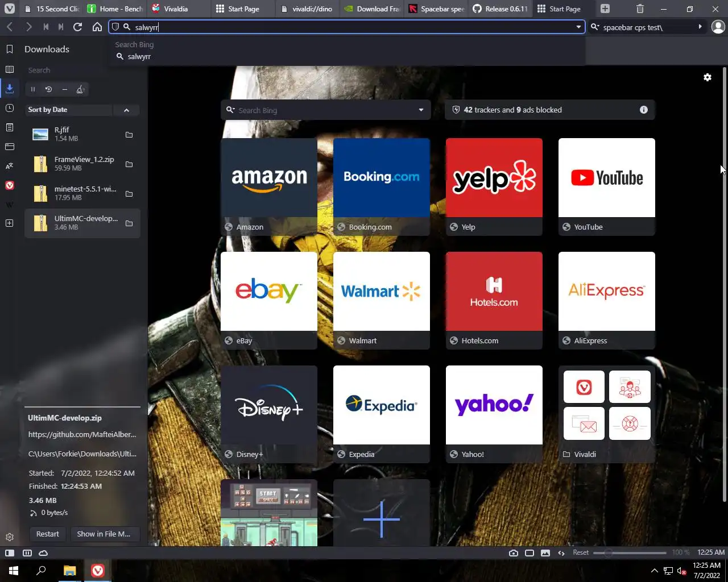
Task: Open folder for R.jfif download
Action: coord(129,135)
